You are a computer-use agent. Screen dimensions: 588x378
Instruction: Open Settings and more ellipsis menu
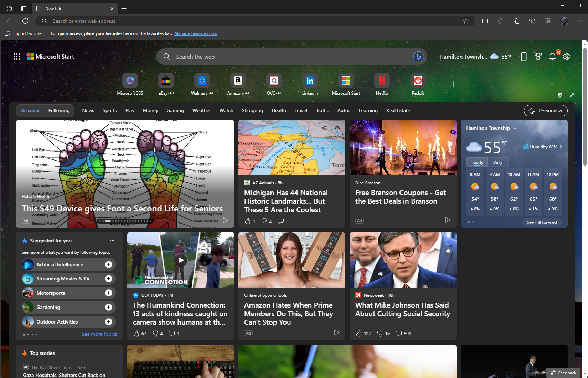[x=580, y=21]
